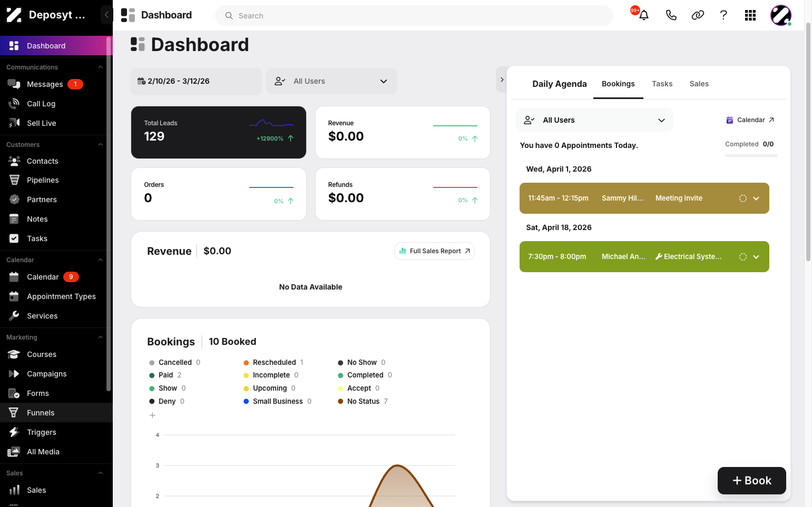Open the link icon in top bar
Image resolution: width=812 pixels, height=507 pixels.
(x=698, y=15)
